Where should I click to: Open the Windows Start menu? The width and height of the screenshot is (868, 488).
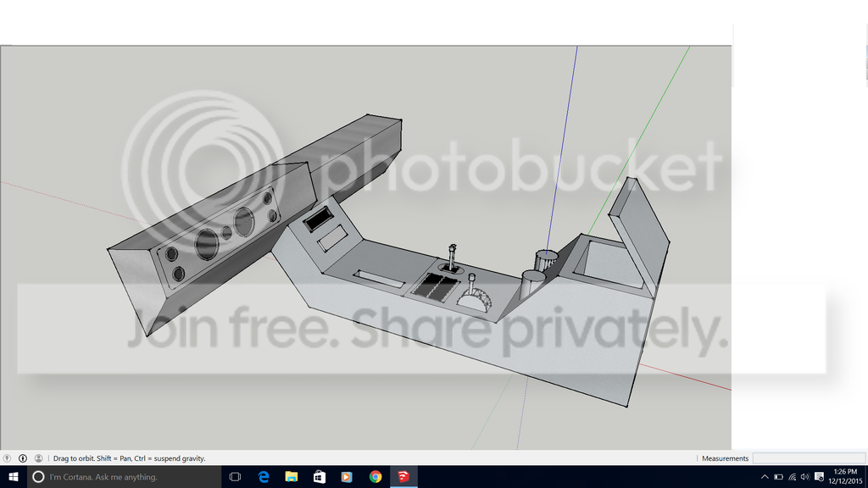point(14,476)
